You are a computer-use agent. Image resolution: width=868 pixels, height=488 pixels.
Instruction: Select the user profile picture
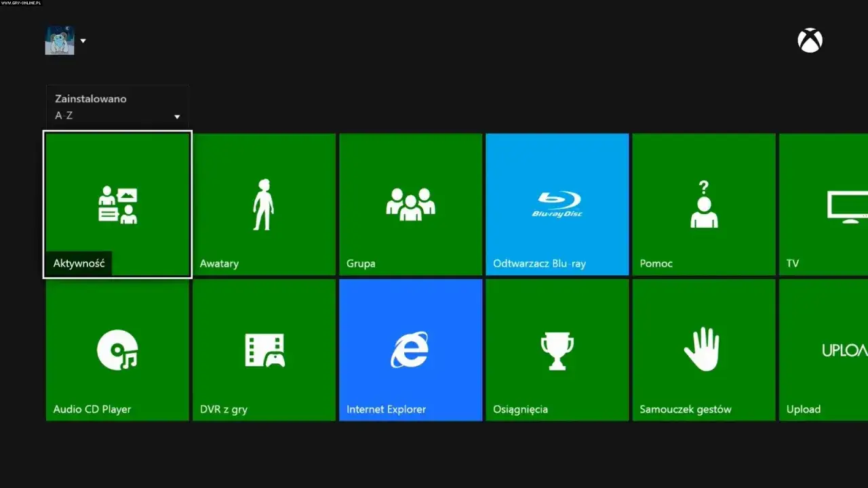coord(60,40)
